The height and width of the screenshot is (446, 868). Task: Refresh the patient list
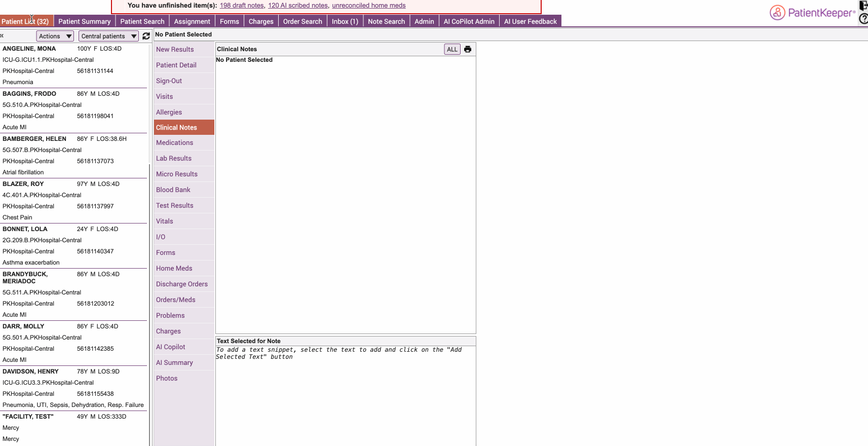pos(146,36)
